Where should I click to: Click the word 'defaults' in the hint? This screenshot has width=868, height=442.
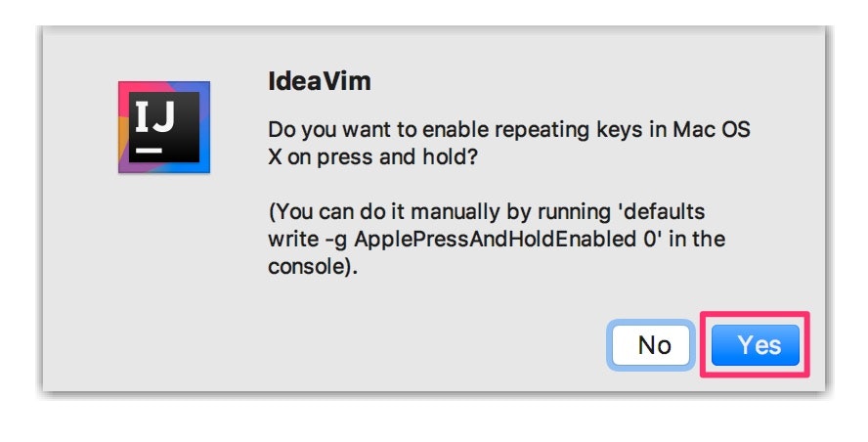661,211
